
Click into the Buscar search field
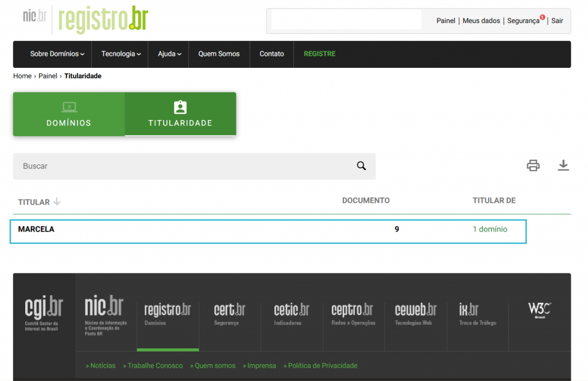pyautogui.click(x=184, y=166)
